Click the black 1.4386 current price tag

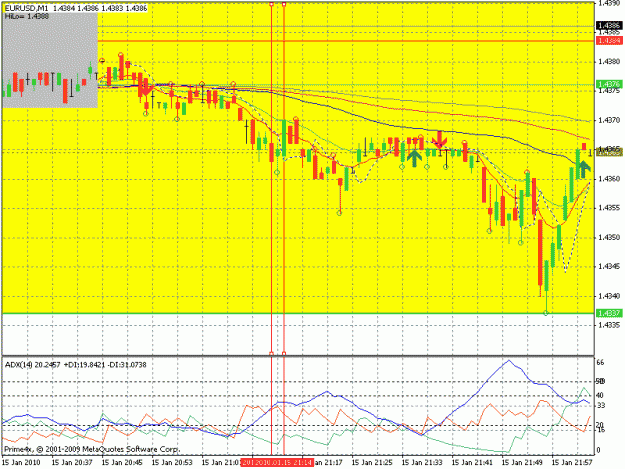click(609, 26)
